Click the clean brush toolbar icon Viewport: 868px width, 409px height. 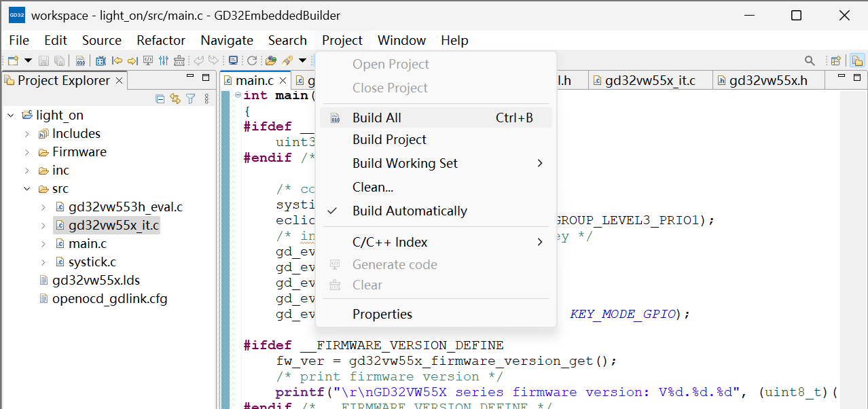coord(179,60)
